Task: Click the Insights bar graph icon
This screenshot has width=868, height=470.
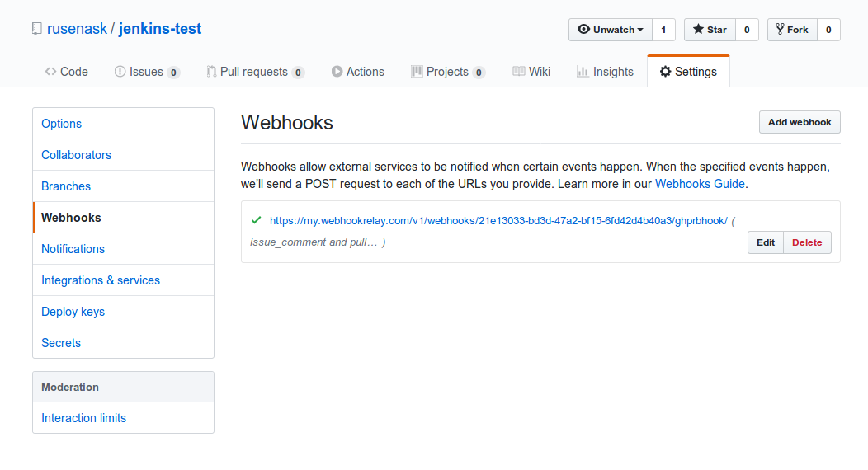Action: point(583,72)
